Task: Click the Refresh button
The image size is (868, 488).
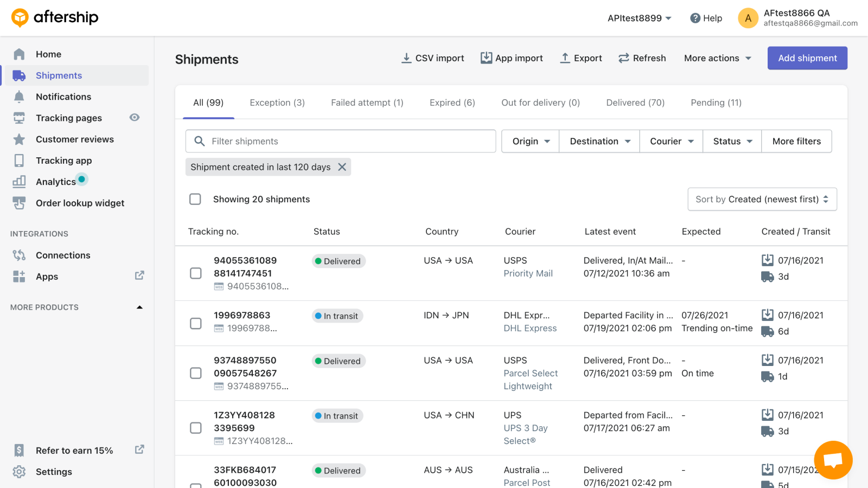Action: 642,58
